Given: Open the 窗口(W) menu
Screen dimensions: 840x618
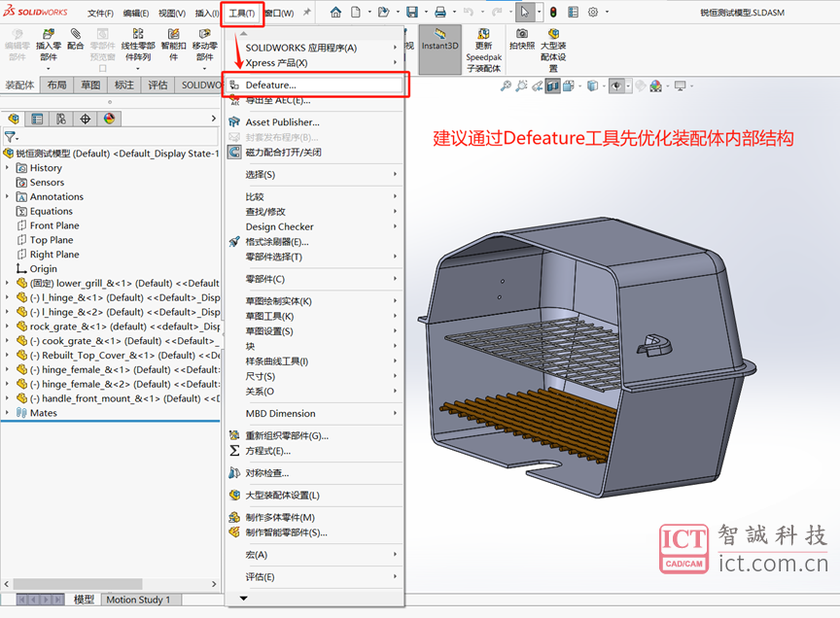Looking at the screenshot, I should (280, 13).
